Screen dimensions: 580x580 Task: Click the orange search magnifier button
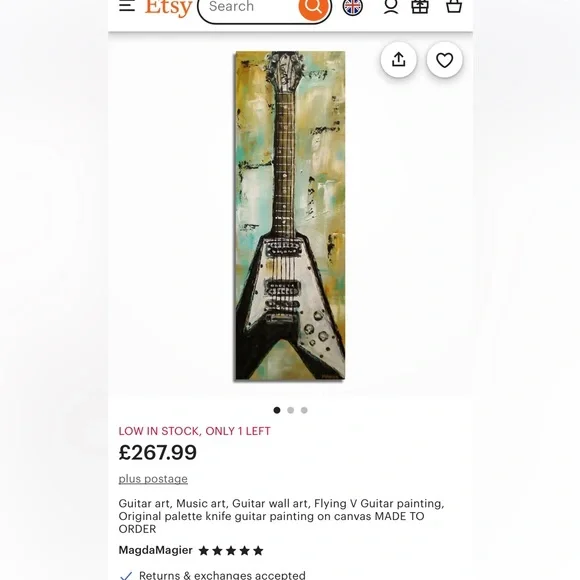pos(314,7)
